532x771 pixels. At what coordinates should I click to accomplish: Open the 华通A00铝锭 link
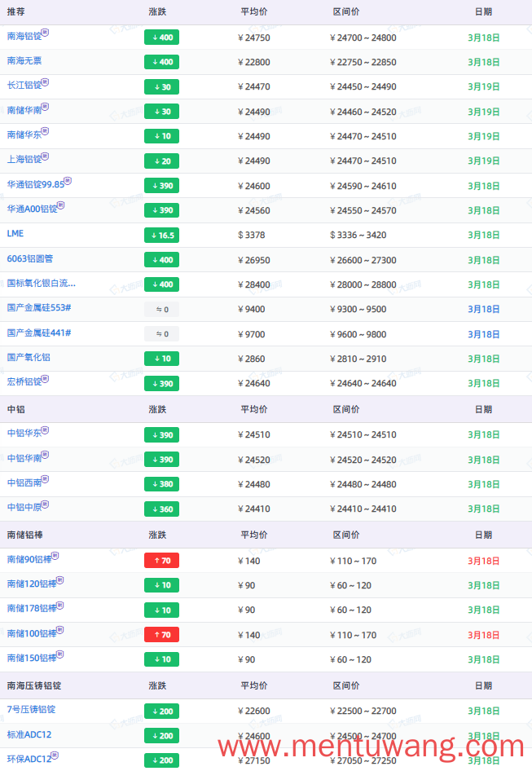tap(32, 209)
